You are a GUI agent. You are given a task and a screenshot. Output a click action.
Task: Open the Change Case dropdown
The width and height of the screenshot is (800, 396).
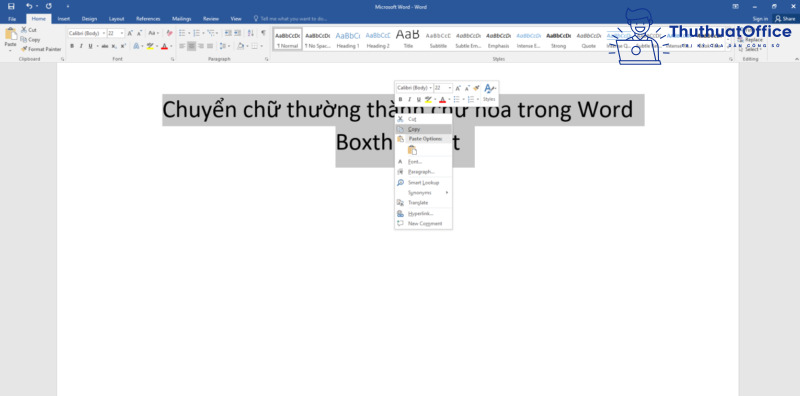[x=154, y=33]
